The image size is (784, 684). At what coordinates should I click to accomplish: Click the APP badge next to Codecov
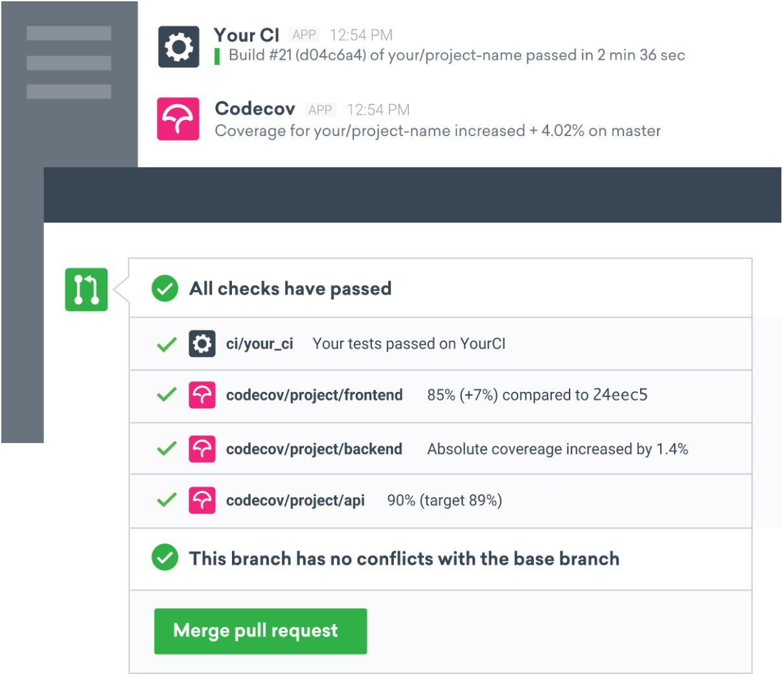(321, 109)
